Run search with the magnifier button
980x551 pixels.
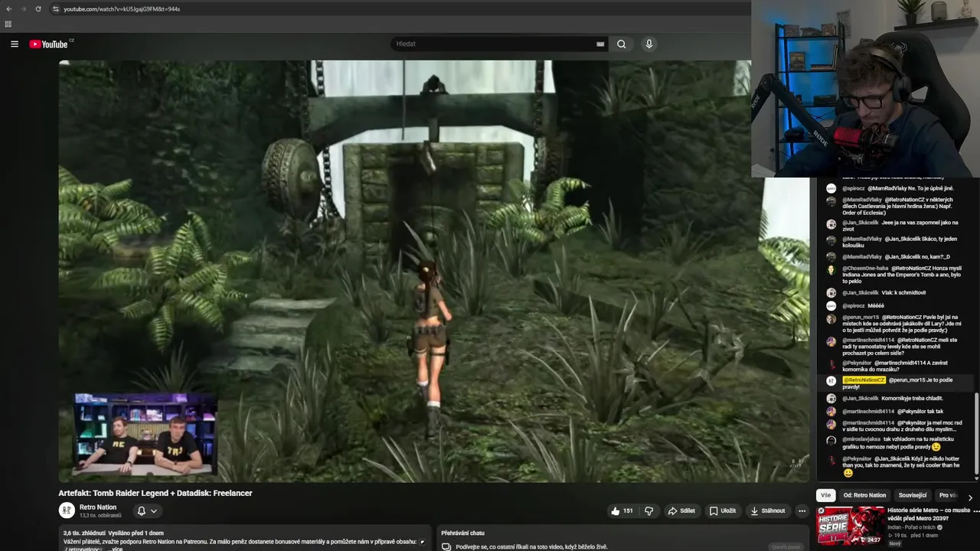[621, 44]
